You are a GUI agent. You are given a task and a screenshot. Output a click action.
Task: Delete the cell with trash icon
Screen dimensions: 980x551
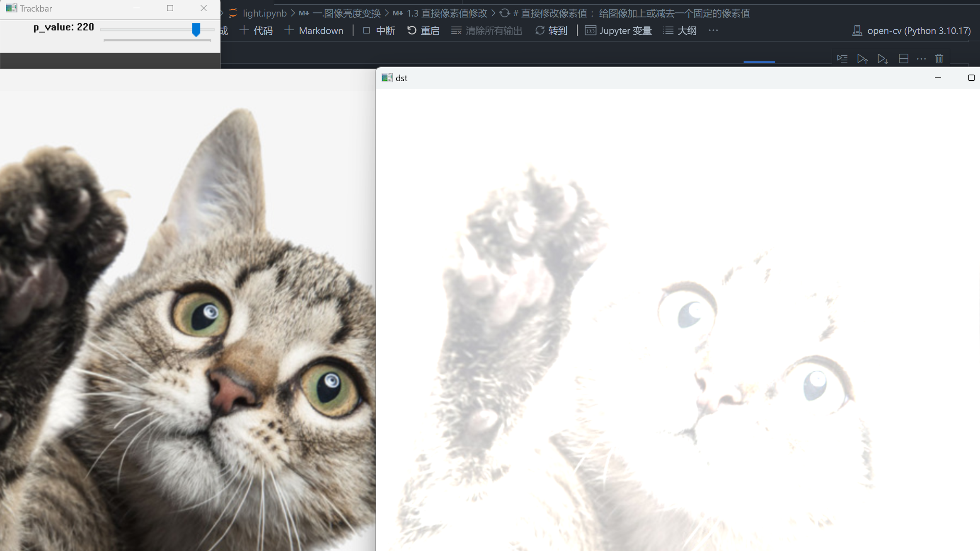click(939, 58)
